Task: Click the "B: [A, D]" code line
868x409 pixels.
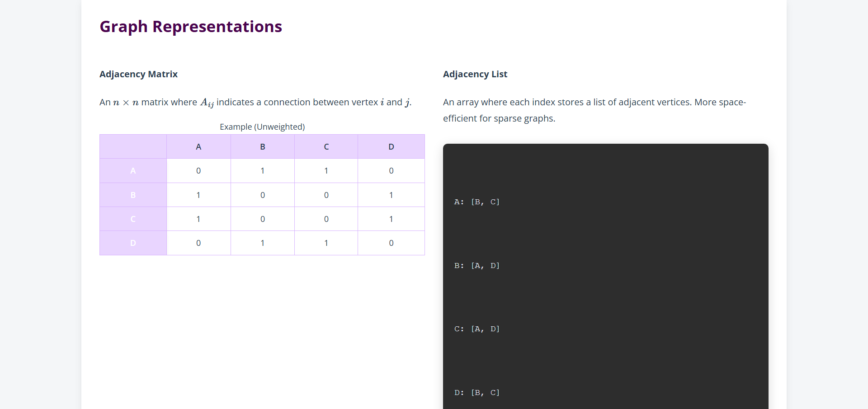Action: point(476,266)
